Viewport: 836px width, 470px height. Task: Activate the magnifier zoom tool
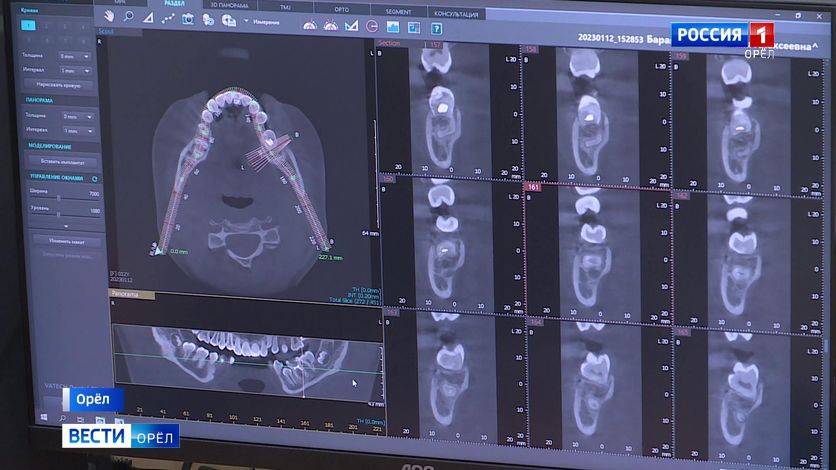pos(127,17)
